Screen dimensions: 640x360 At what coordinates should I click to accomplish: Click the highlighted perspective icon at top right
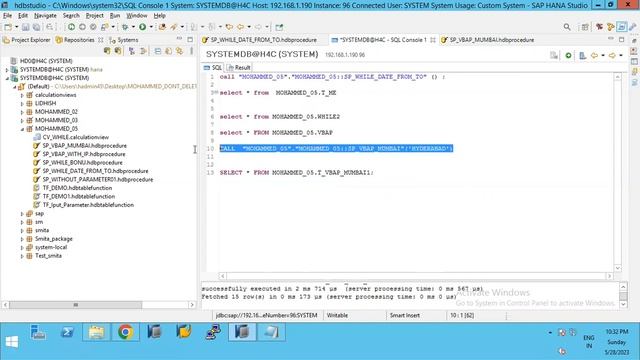[x=621, y=27]
